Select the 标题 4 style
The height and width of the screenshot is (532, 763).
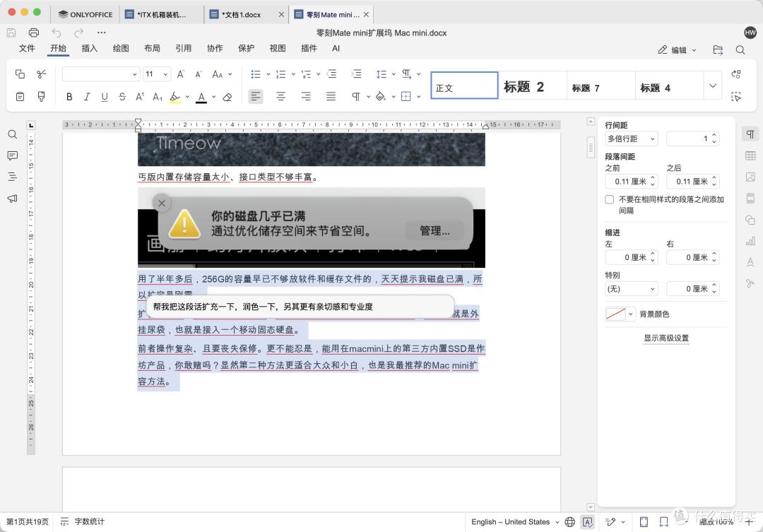[669, 85]
